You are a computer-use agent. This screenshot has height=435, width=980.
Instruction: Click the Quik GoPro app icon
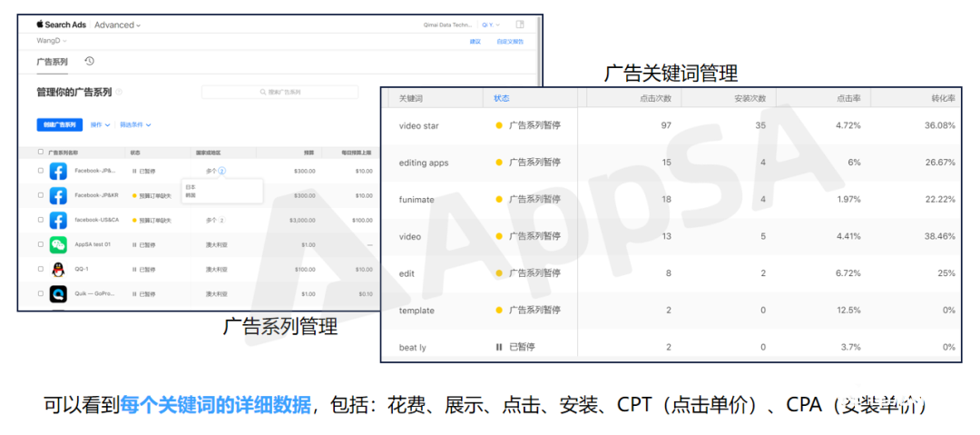click(58, 293)
